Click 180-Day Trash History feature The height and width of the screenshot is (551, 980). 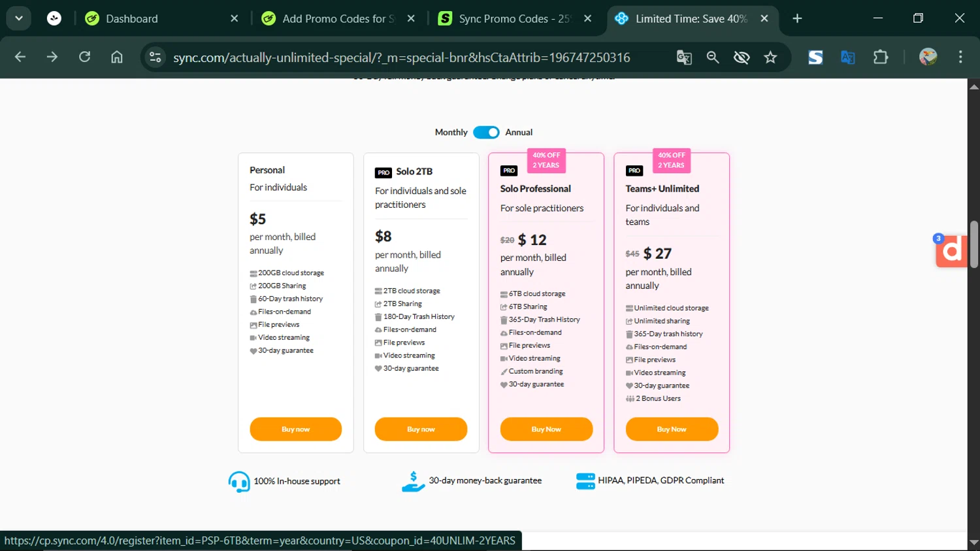[419, 316]
